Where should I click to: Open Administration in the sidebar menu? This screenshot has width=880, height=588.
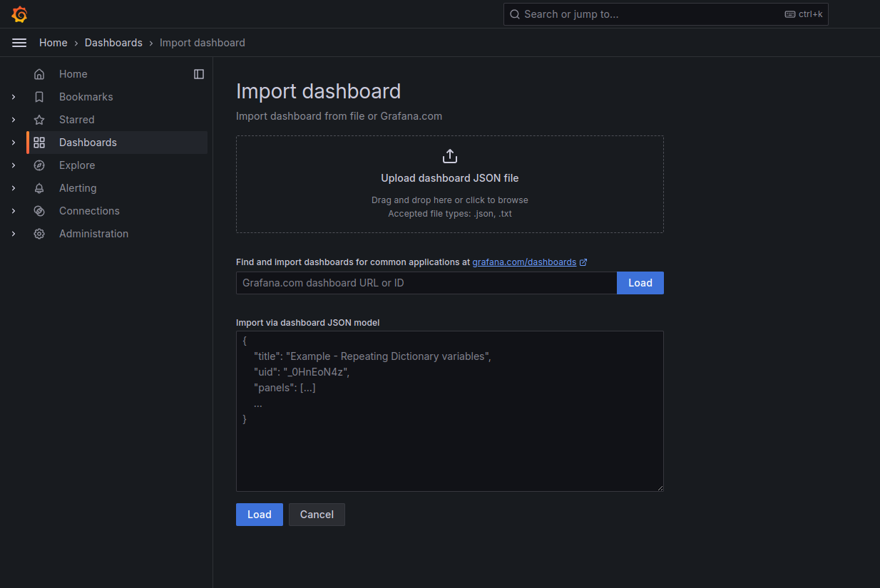[93, 234]
